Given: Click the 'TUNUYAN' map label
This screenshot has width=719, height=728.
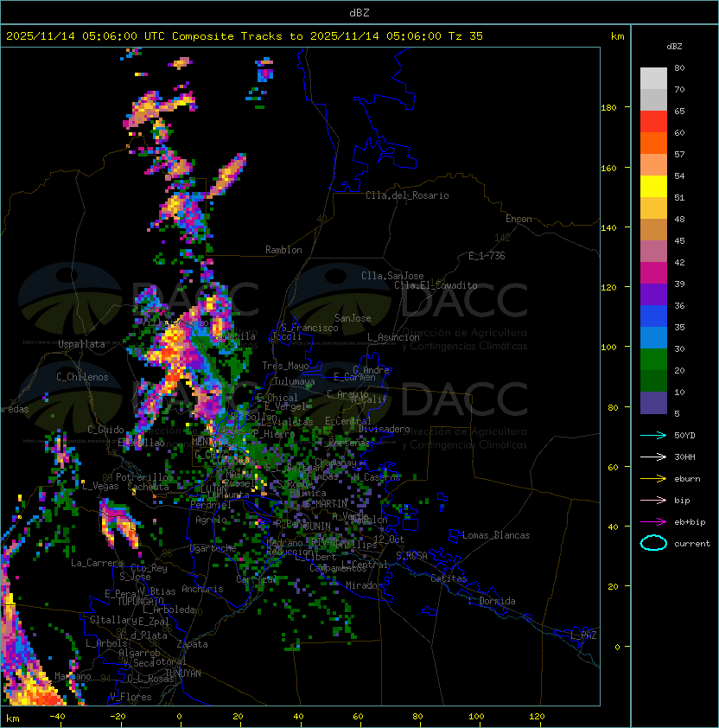Looking at the screenshot, I should tap(183, 674).
